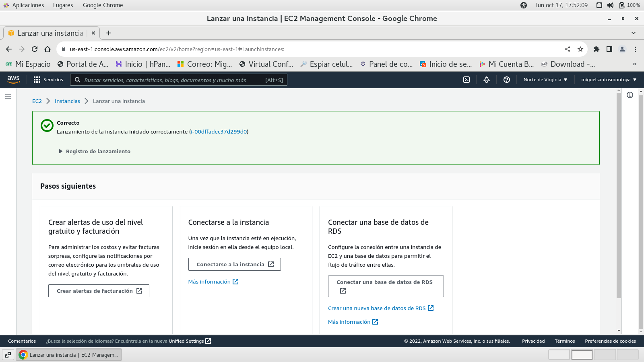Image resolution: width=644 pixels, height=362 pixels.
Task: Click the AWS logo home icon
Action: coord(13,80)
